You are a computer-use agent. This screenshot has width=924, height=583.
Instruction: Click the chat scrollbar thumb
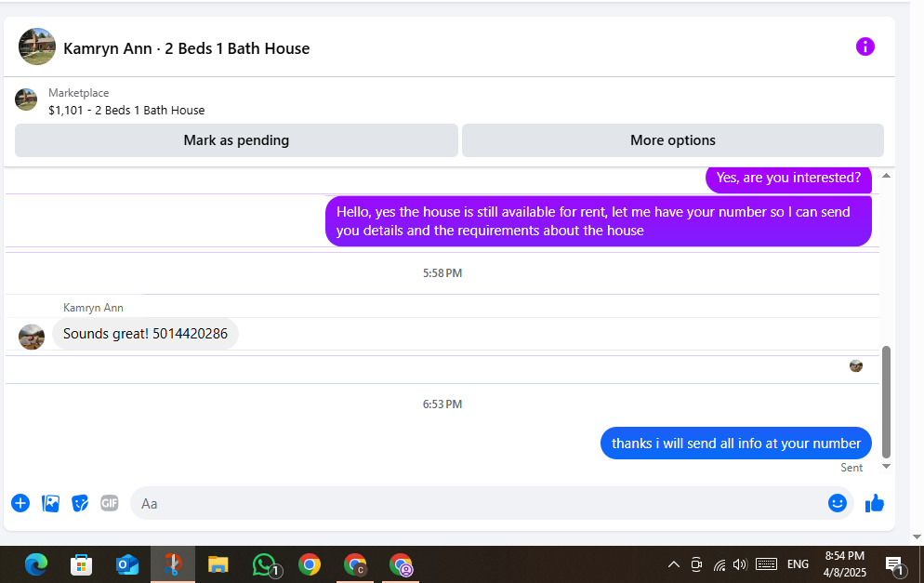click(886, 402)
